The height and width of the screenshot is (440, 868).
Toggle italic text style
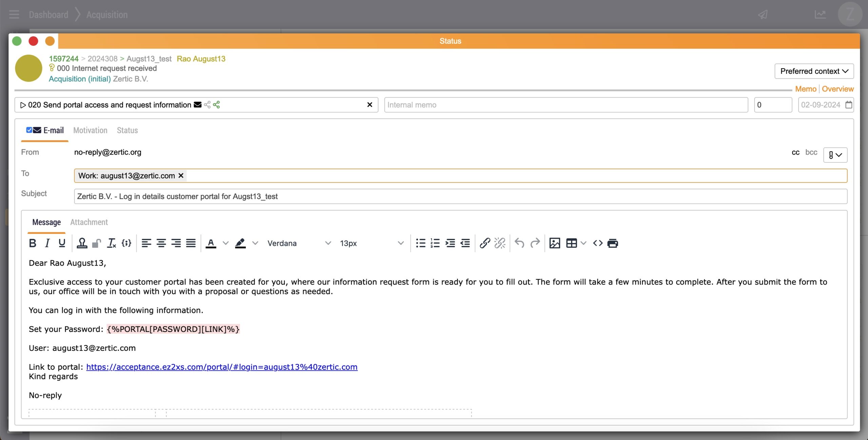click(x=47, y=243)
